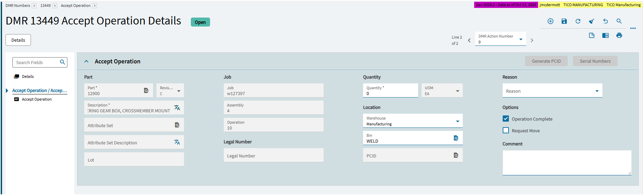This screenshot has width=644, height=195.
Task: Collapse the Accept Operation panel chevron
Action: pyautogui.click(x=87, y=61)
